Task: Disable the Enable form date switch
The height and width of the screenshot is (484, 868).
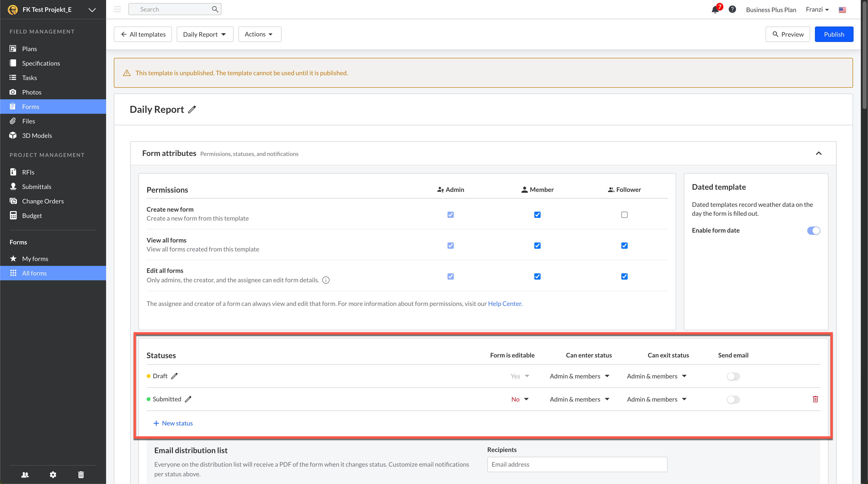Action: click(x=814, y=230)
